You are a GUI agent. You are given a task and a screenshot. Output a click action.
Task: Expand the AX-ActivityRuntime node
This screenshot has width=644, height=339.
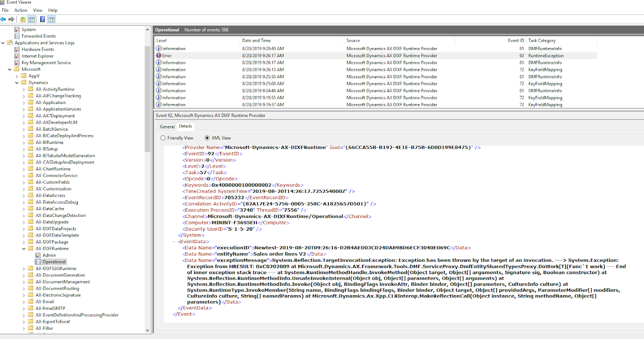pyautogui.click(x=24, y=89)
